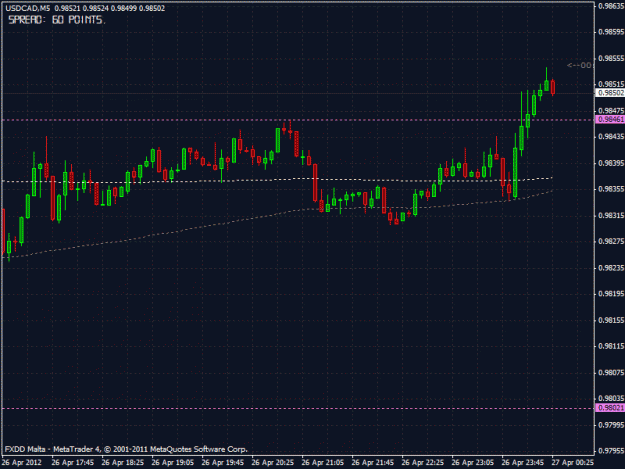Click the lower magenta dashed horizontal line
The width and height of the screenshot is (625, 469).
[x=297, y=408]
